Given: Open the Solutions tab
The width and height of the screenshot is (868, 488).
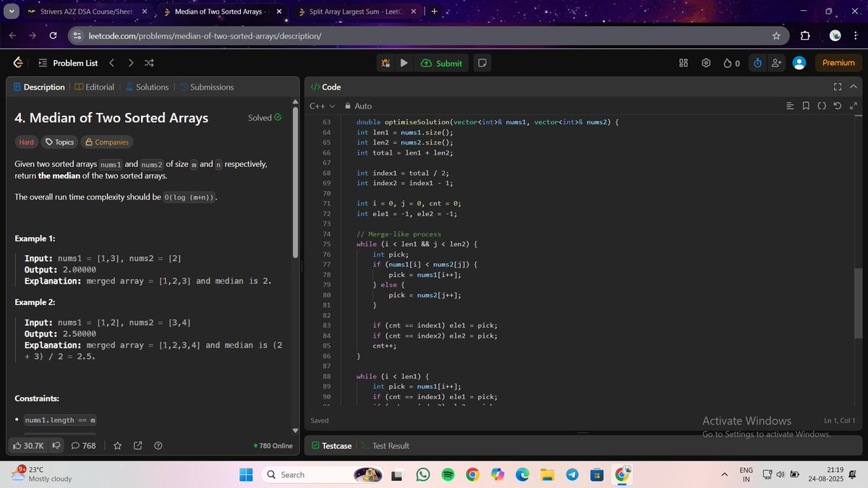Looking at the screenshot, I should [147, 87].
